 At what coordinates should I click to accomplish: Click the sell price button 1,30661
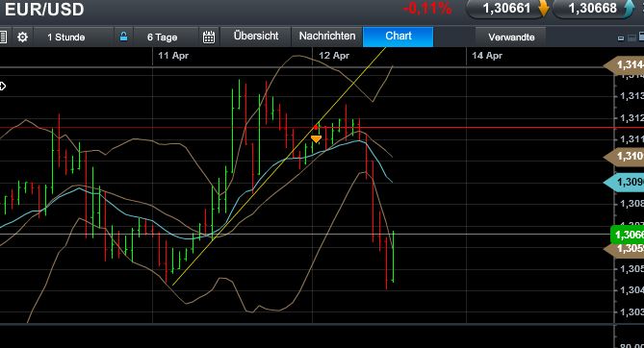(x=506, y=9)
